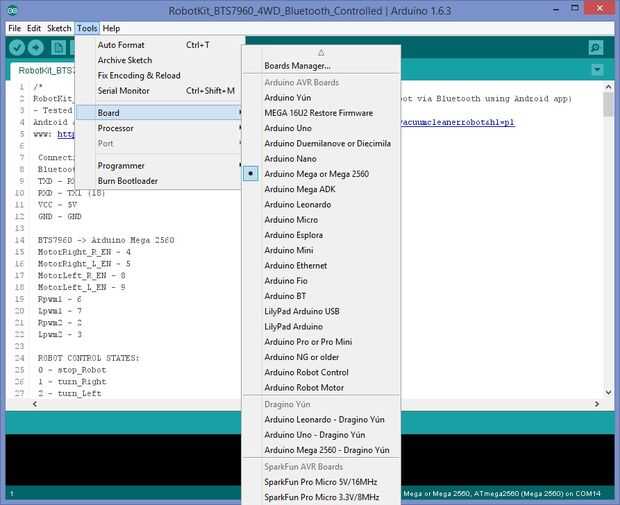Expand the Processor submenu
Image resolution: width=620 pixels, height=505 pixels.
pyautogui.click(x=158, y=128)
